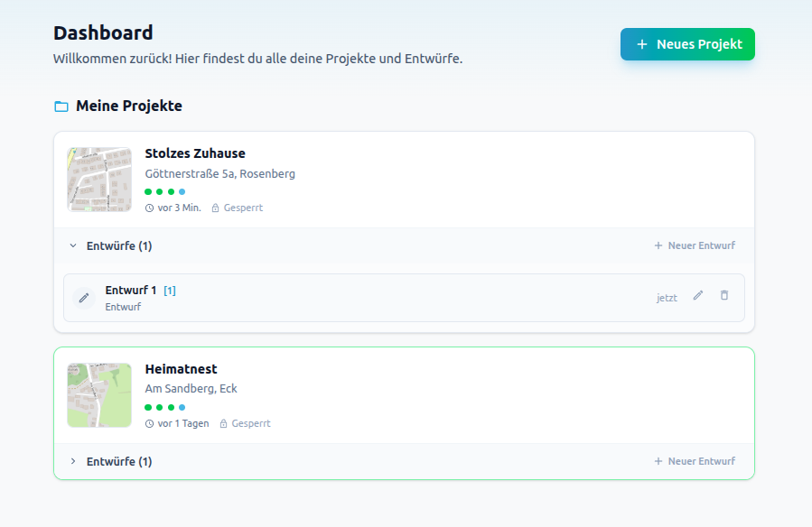This screenshot has height=527, width=812.
Task: Click the round pencil badge of Entwurf 1
Action: [x=82, y=296]
